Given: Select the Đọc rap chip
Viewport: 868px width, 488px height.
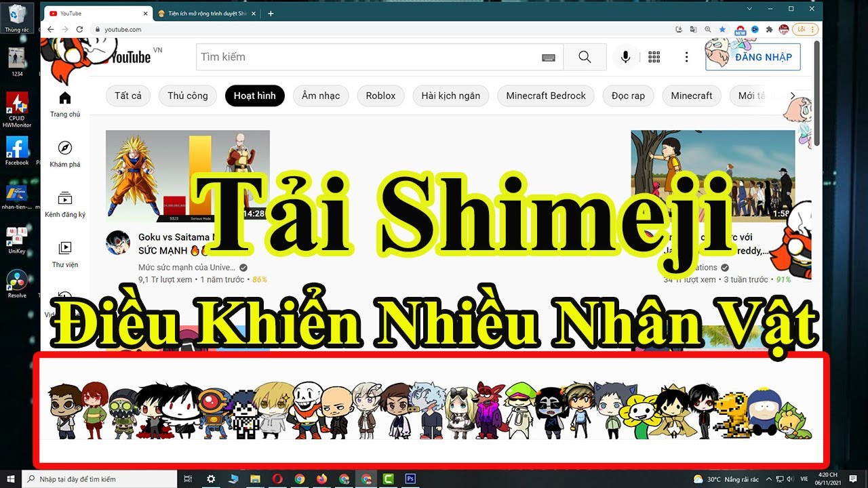Looking at the screenshot, I should pyautogui.click(x=629, y=96).
